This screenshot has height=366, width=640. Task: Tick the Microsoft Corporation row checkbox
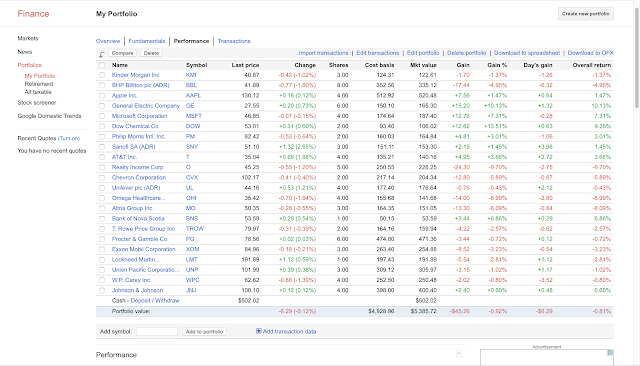click(x=102, y=116)
